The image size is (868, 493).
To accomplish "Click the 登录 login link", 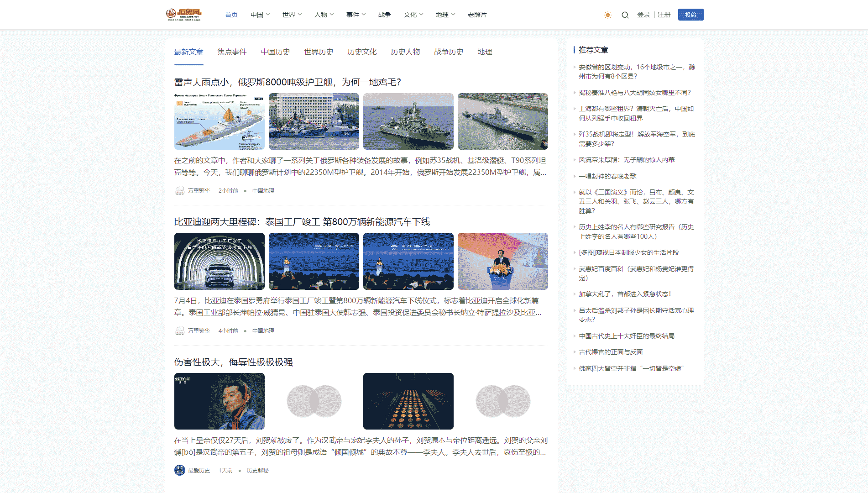I will coord(643,15).
